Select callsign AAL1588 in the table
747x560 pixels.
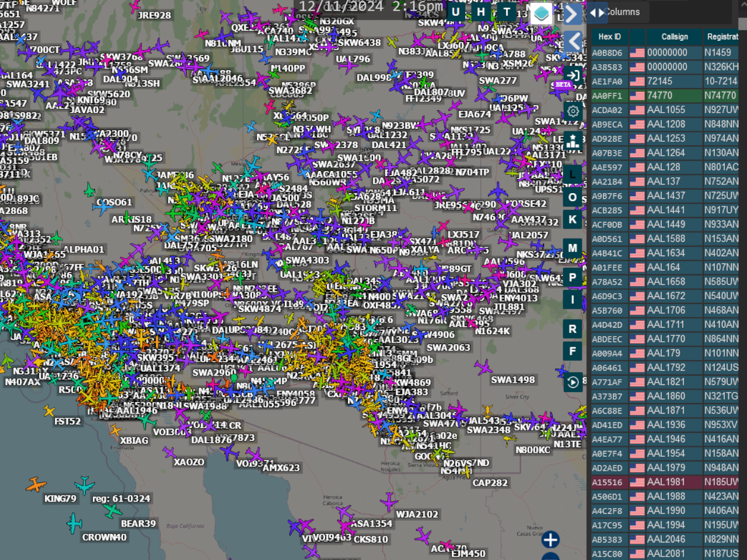tap(666, 239)
